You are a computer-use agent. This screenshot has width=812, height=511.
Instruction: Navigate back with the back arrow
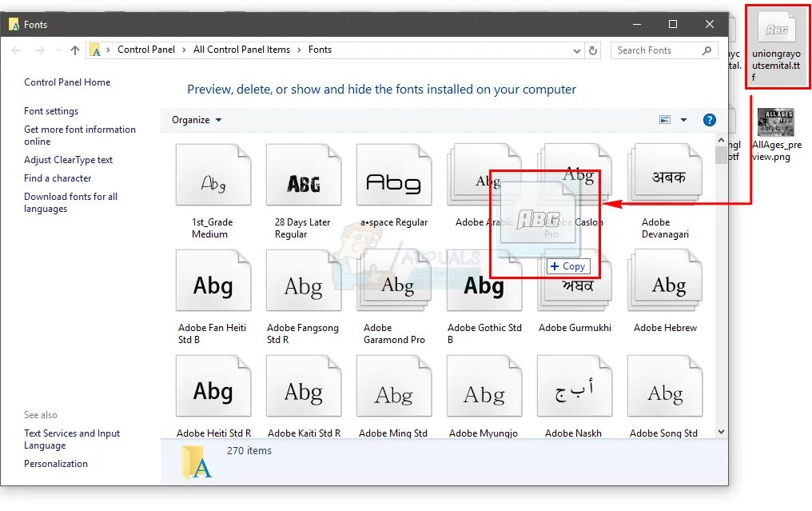coord(17,50)
